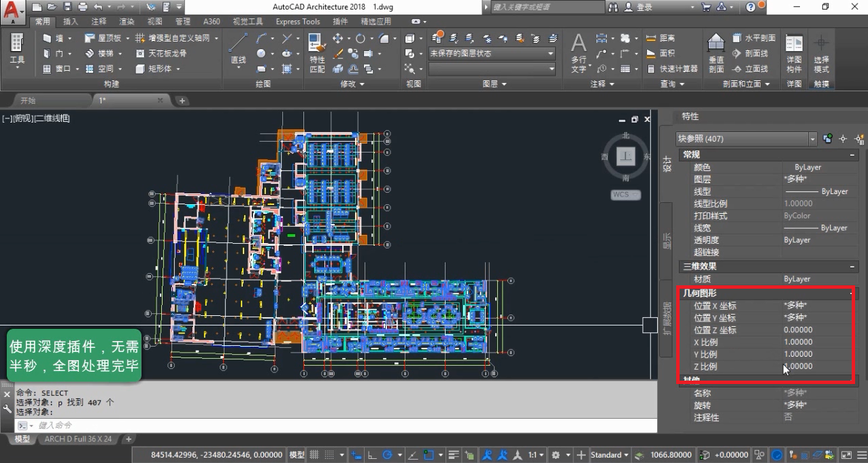Click the search keyword input field
Image resolution: width=868 pixels, height=463 pixels.
546,7
